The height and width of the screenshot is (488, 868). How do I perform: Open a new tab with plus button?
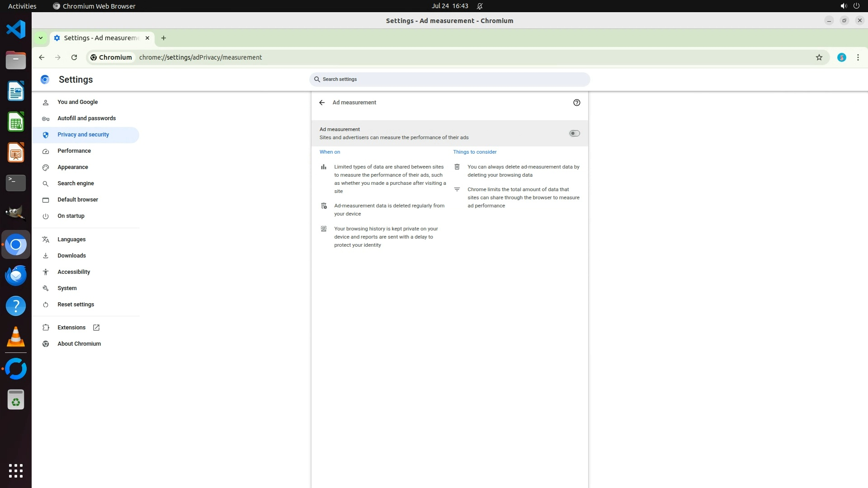pyautogui.click(x=164, y=38)
